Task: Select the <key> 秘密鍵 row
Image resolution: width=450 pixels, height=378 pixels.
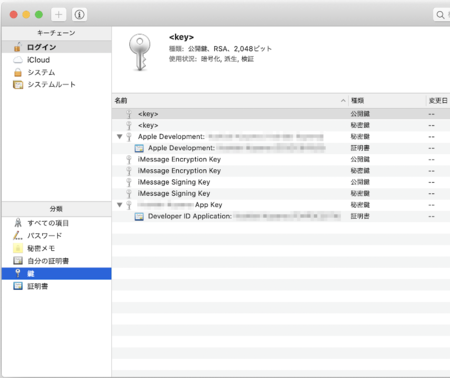Action: pyautogui.click(x=281, y=125)
